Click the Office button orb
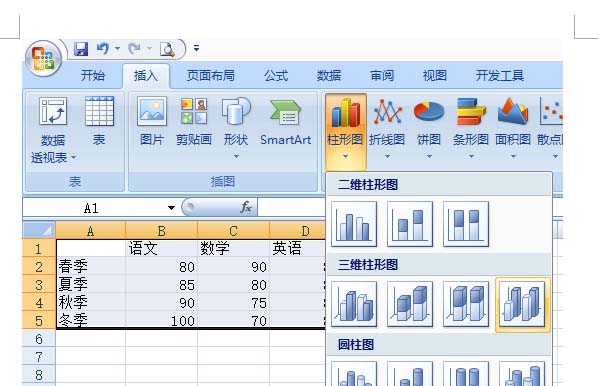Image resolution: width=610 pixels, height=386 pixels. click(43, 58)
